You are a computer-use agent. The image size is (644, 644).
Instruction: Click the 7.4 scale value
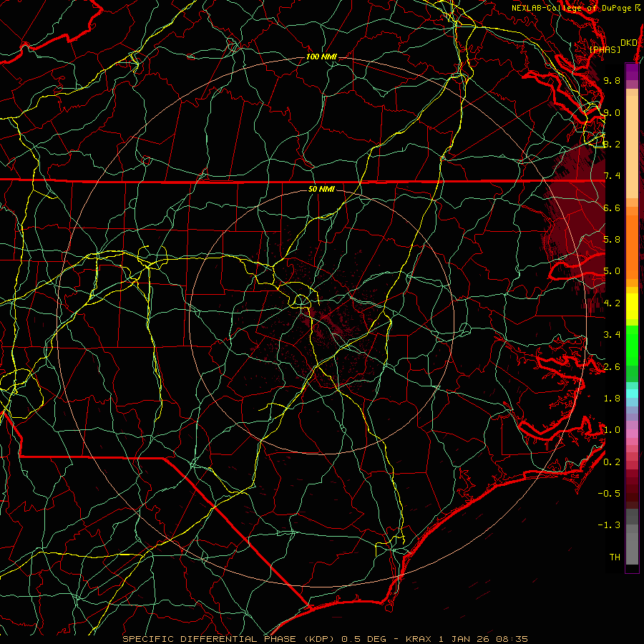[612, 176]
